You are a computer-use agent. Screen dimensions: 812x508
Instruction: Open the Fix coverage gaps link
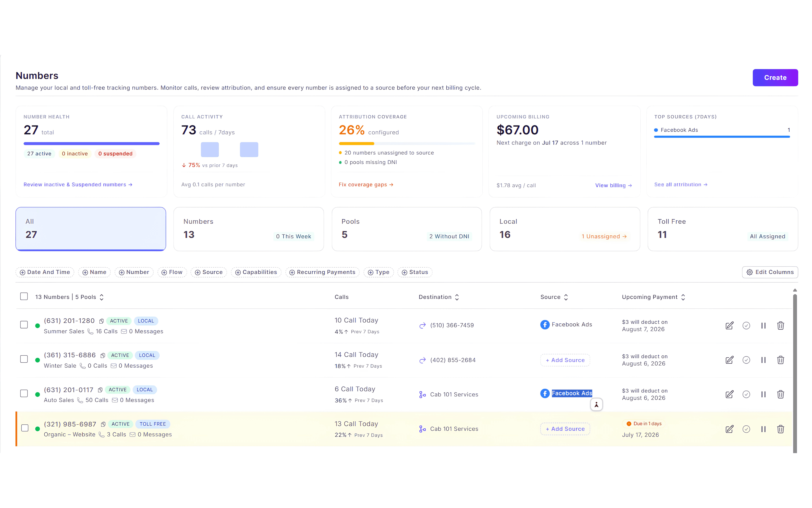[x=366, y=184]
